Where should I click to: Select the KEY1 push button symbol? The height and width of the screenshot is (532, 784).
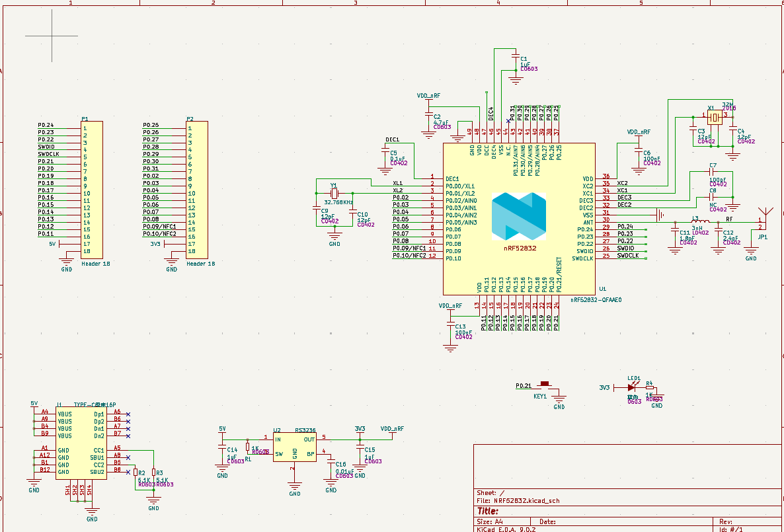(x=544, y=385)
